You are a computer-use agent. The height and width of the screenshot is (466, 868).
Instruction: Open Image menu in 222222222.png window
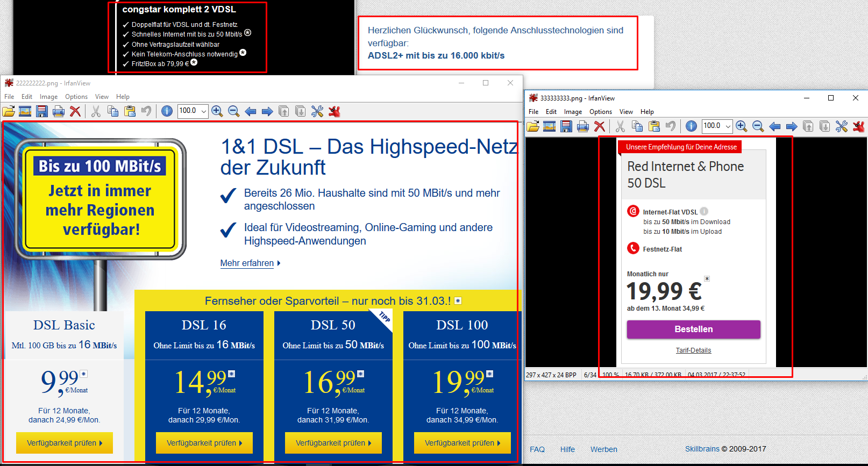pyautogui.click(x=48, y=97)
